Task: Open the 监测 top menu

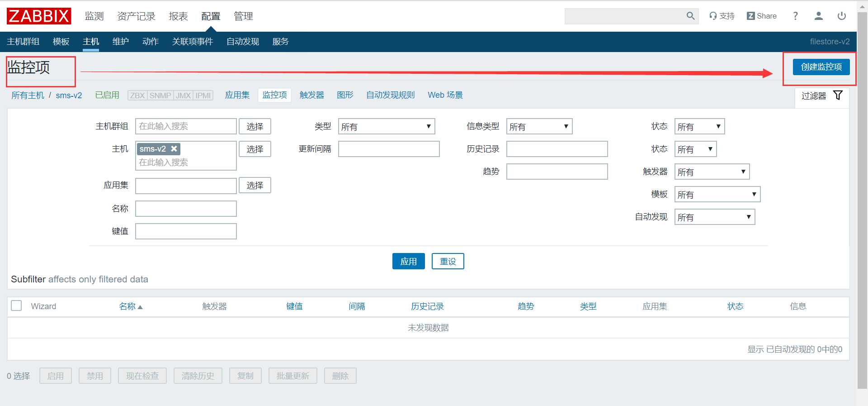Action: (94, 16)
